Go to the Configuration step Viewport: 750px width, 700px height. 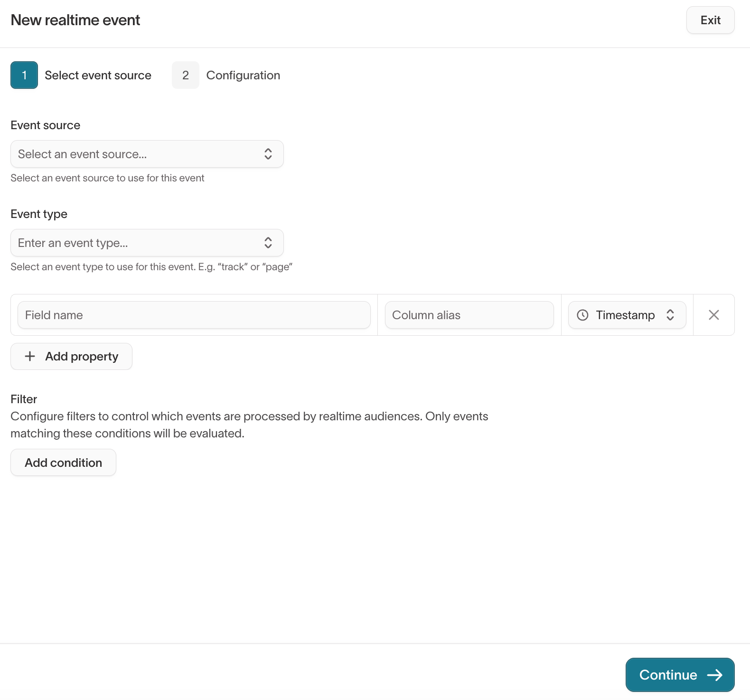243,75
